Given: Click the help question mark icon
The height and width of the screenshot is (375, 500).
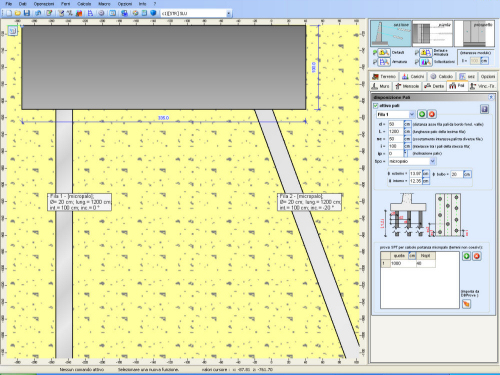Looking at the screenshot, I should click(x=155, y=4).
